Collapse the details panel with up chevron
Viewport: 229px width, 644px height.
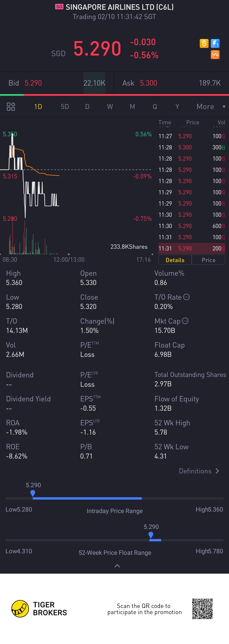[117, 566]
